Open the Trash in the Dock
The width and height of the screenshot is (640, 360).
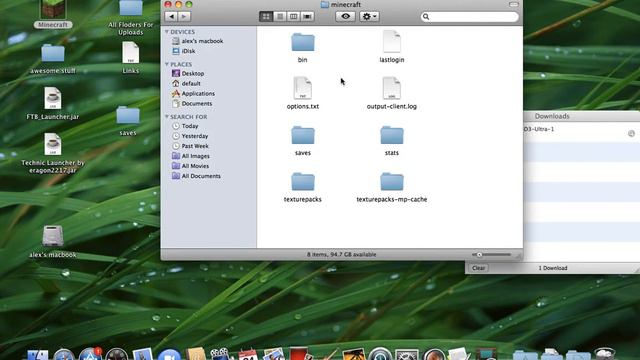604,354
